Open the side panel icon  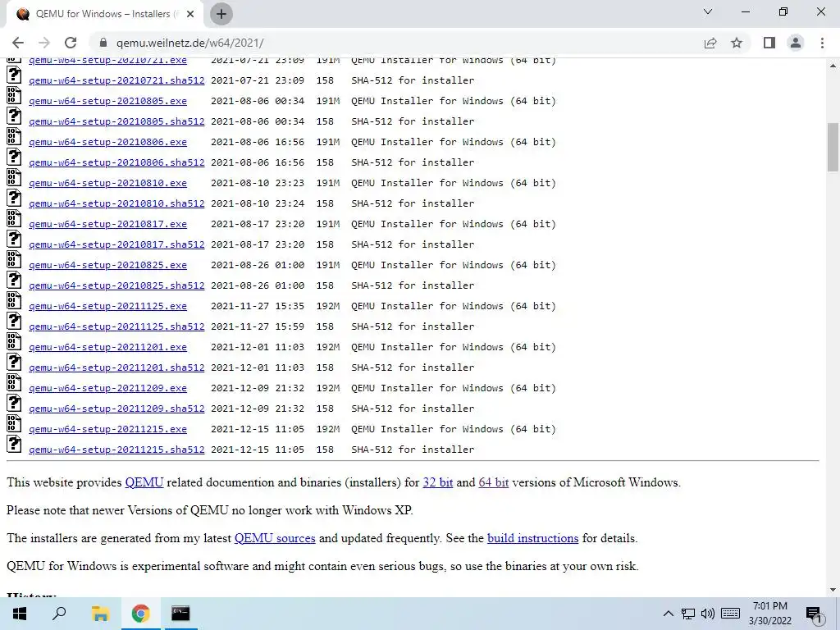pos(769,43)
